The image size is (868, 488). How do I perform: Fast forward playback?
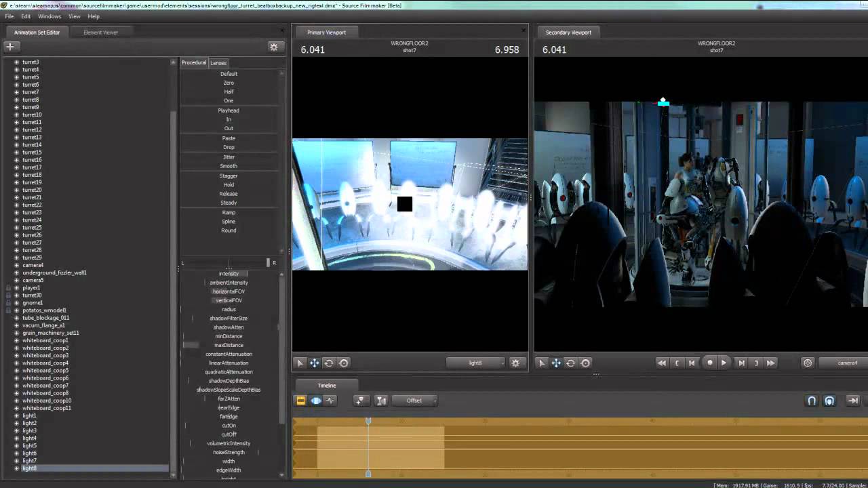[771, 363]
